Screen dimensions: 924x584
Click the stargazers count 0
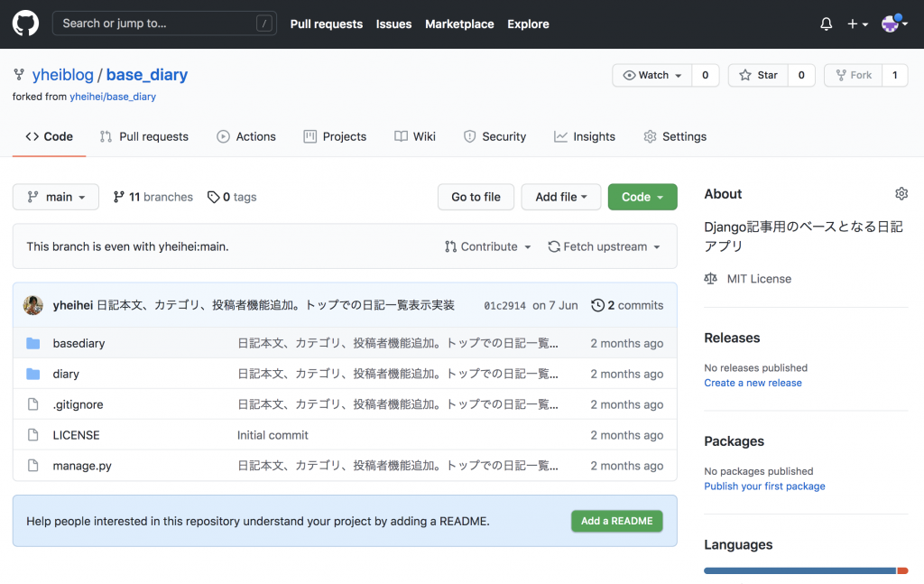[801, 75]
